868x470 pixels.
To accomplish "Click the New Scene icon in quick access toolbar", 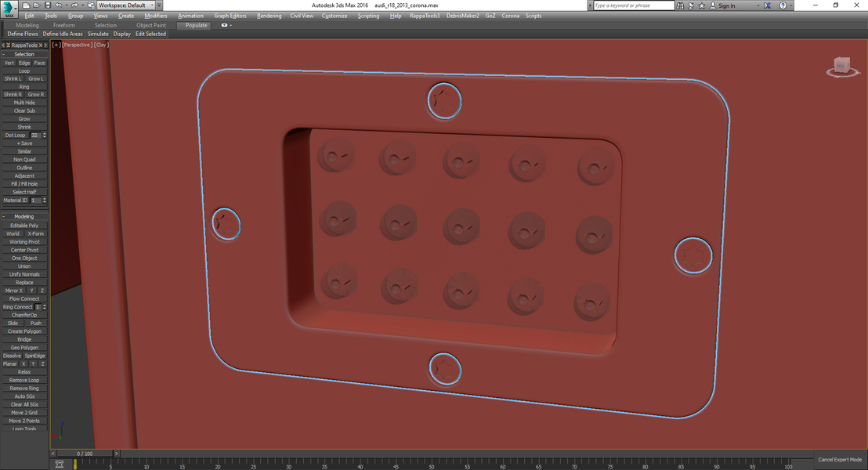I will [x=26, y=5].
